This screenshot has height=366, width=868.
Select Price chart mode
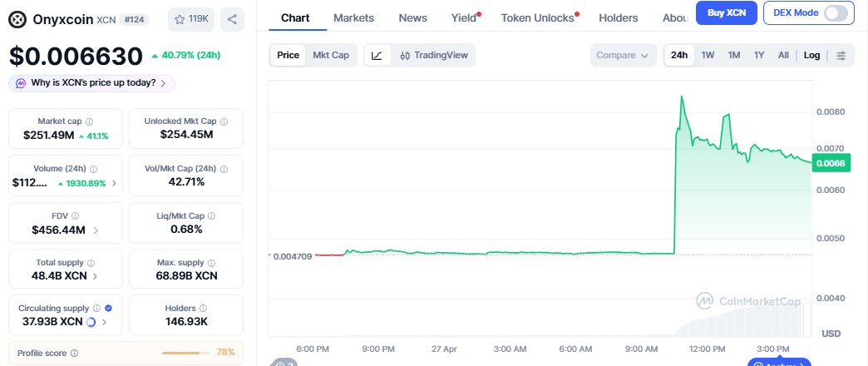(288, 56)
